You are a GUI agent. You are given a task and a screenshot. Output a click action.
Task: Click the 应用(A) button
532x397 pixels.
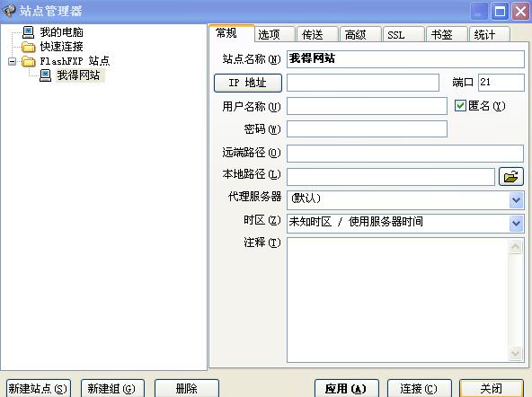(x=346, y=388)
